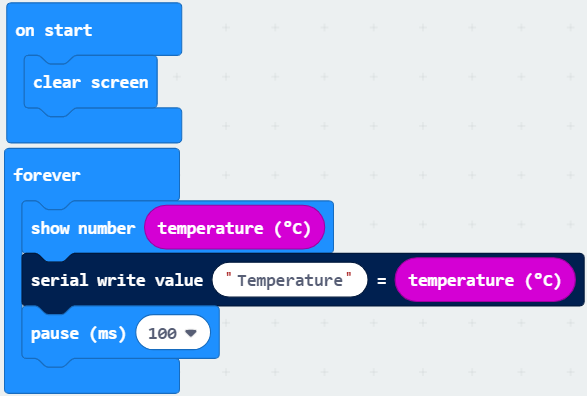Screen dimensions: 587x396
Task: Open the pause duration dropdown arrow
Action: click(x=191, y=333)
